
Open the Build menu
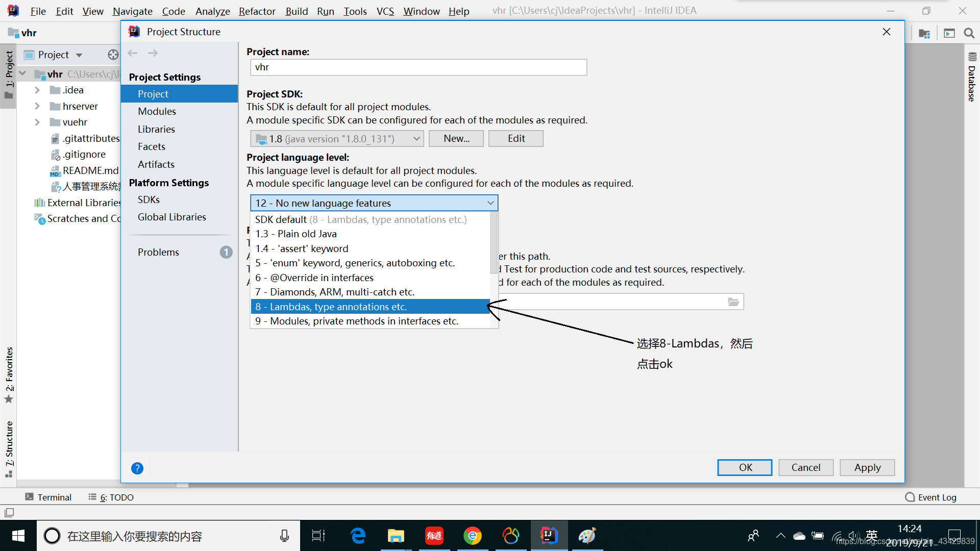[297, 11]
